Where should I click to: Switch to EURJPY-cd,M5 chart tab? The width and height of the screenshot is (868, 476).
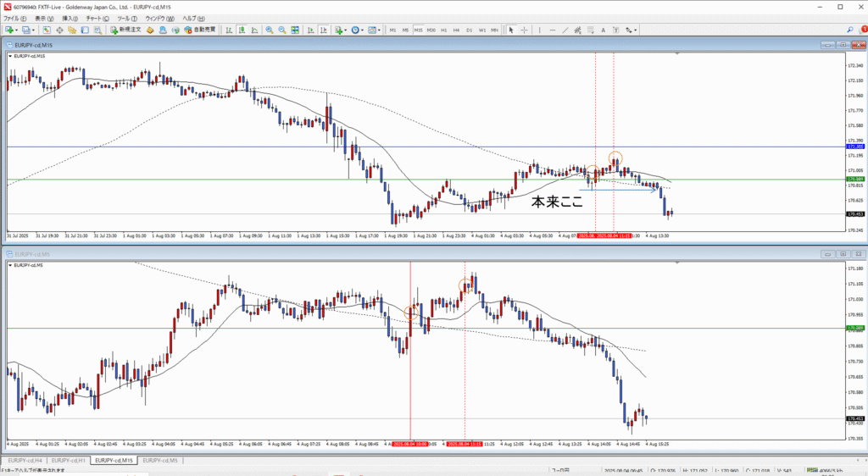[160, 460]
